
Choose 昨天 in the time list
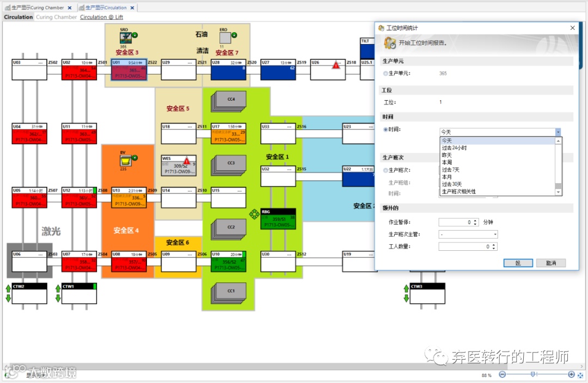(x=497, y=155)
